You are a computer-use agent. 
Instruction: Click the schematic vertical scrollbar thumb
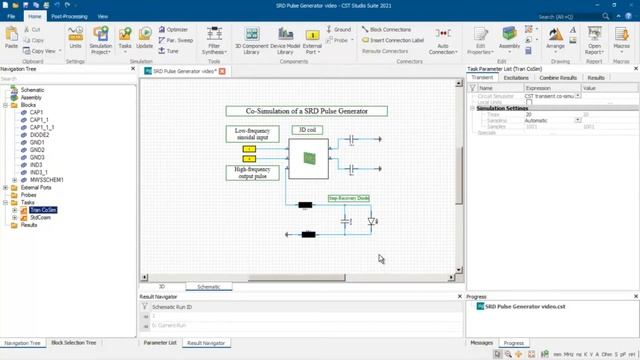coord(459,176)
